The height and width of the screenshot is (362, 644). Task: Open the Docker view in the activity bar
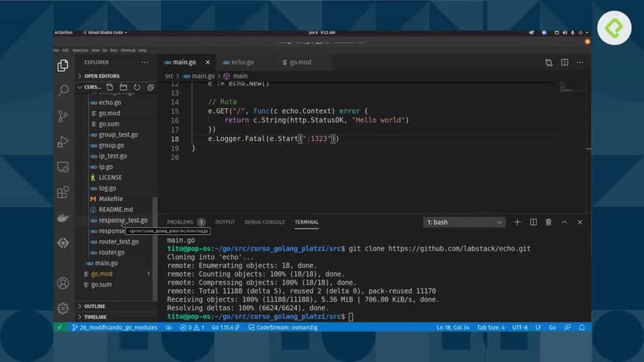pyautogui.click(x=63, y=218)
